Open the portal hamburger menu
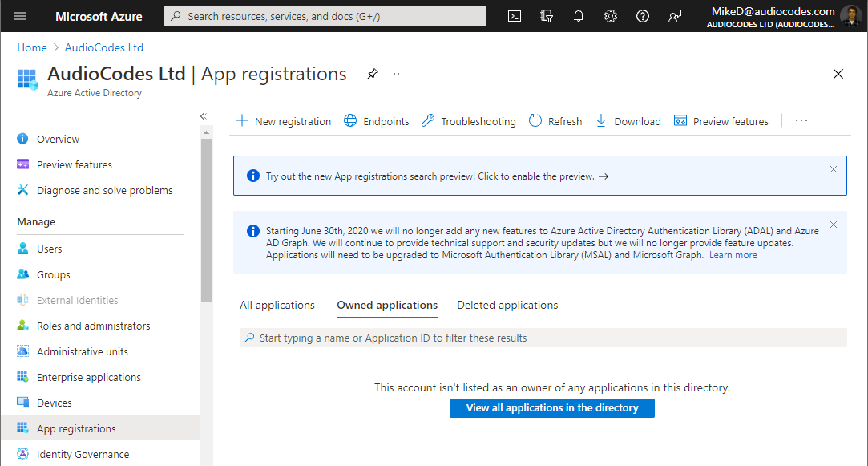868x466 pixels. pyautogui.click(x=20, y=16)
